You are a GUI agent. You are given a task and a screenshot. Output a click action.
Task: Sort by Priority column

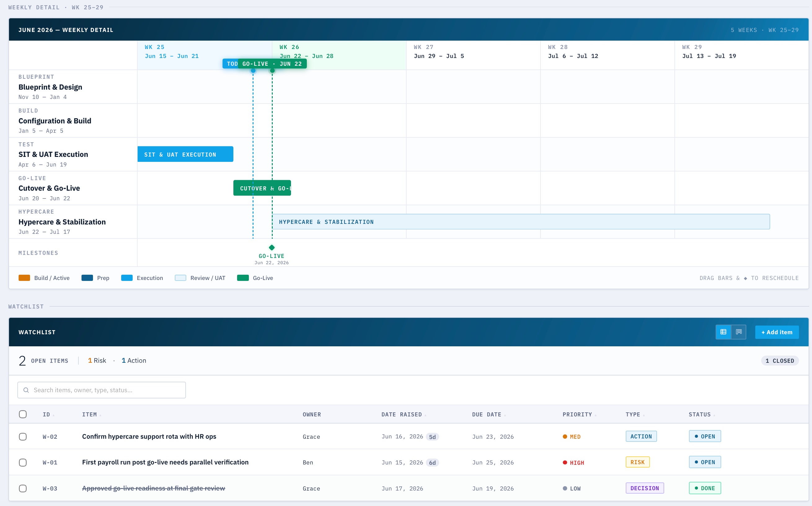(x=579, y=415)
